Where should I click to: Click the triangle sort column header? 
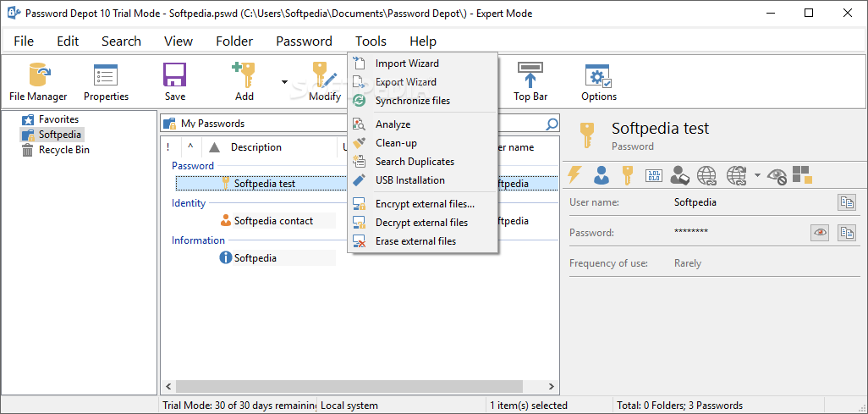(215, 146)
